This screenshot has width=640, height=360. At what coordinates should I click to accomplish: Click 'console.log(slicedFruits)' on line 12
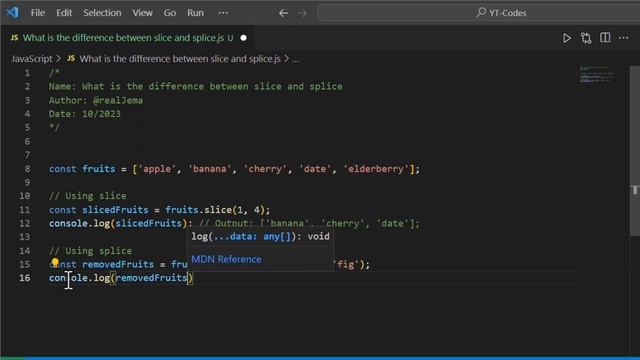pyautogui.click(x=118, y=223)
